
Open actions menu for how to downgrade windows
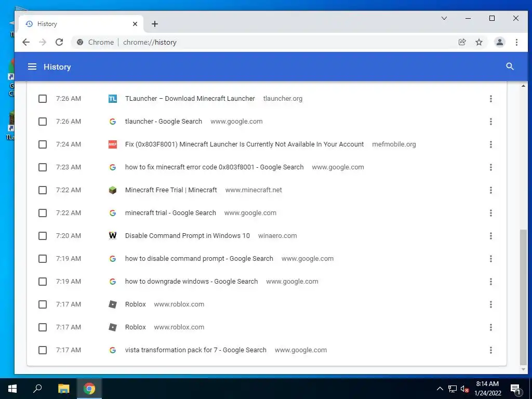click(490, 282)
